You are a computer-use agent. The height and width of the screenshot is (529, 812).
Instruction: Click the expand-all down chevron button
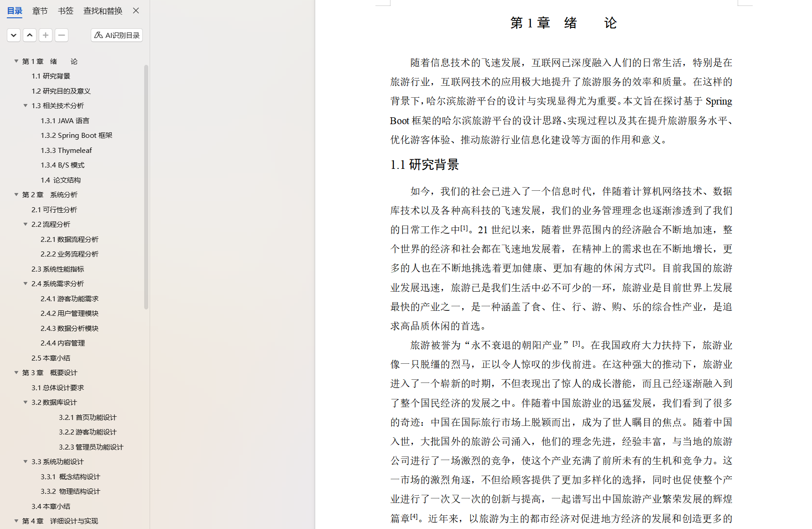(14, 35)
